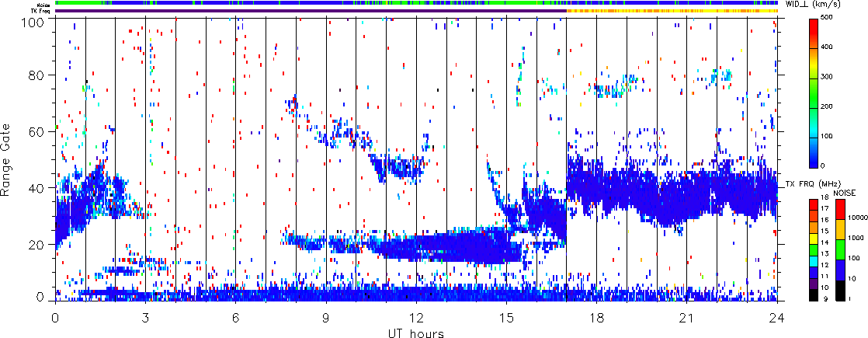Screen dimensions: 868x338
Task: Click the TX FRQ (MHz) legend title
Action: 807,183
